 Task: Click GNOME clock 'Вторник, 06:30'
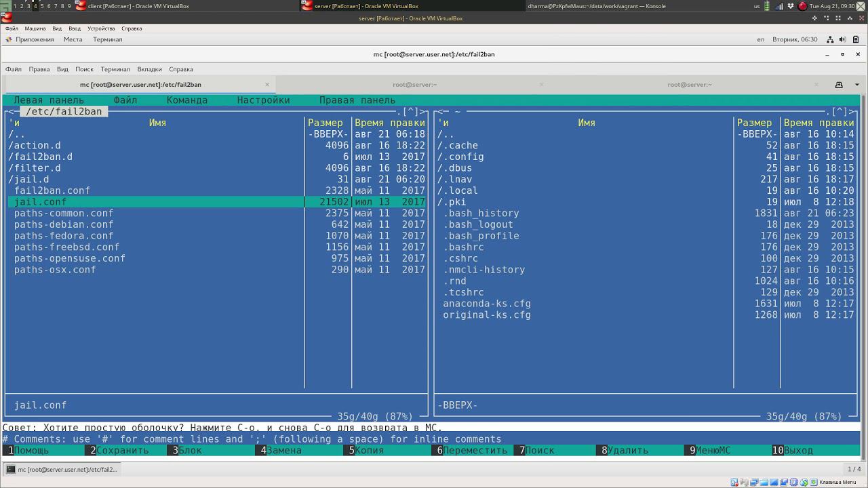795,39
